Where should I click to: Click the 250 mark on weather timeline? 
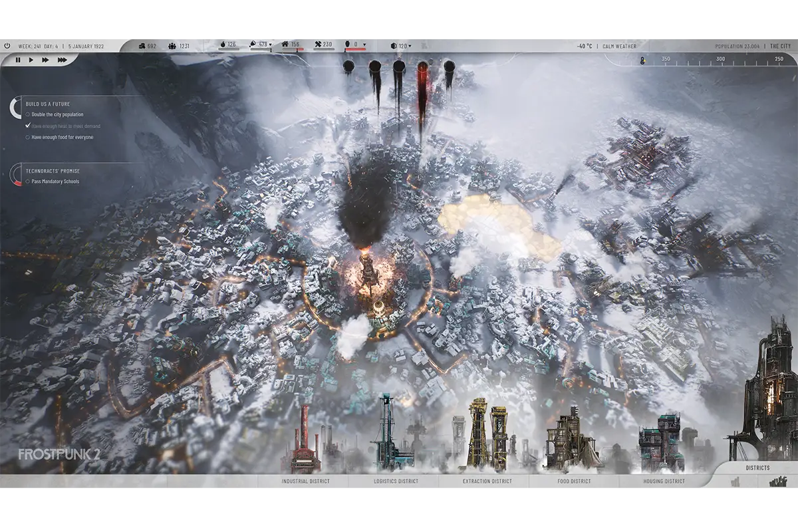point(779,59)
